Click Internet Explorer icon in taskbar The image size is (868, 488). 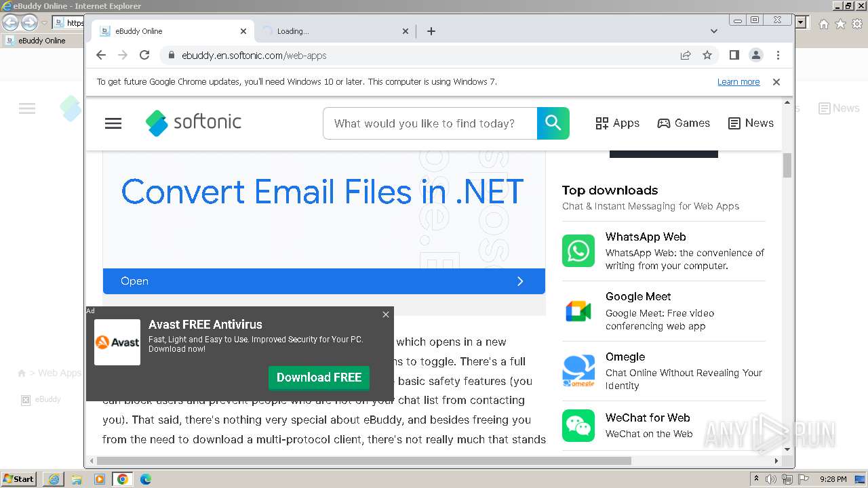(54, 479)
